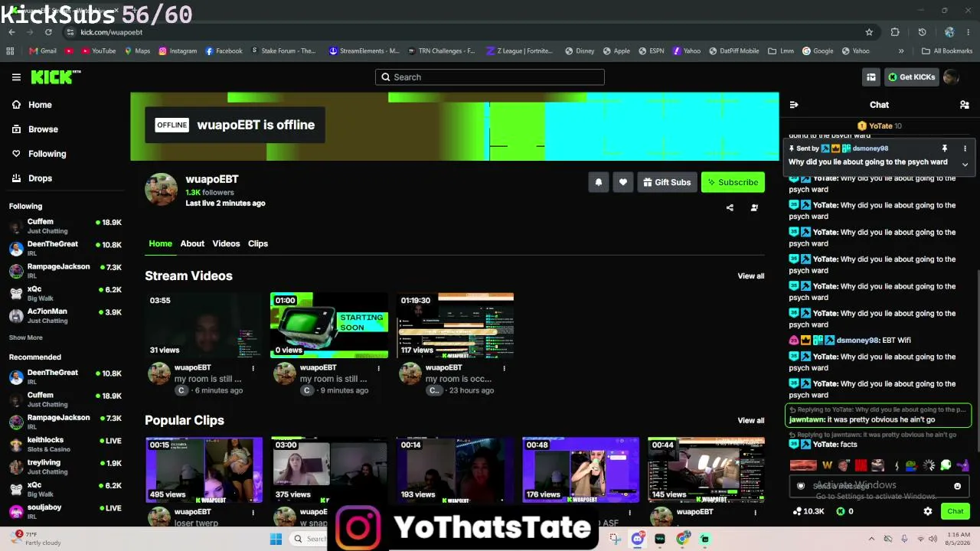Go to Kick home via the KICK logo
The width and height of the screenshot is (980, 551).
click(55, 77)
